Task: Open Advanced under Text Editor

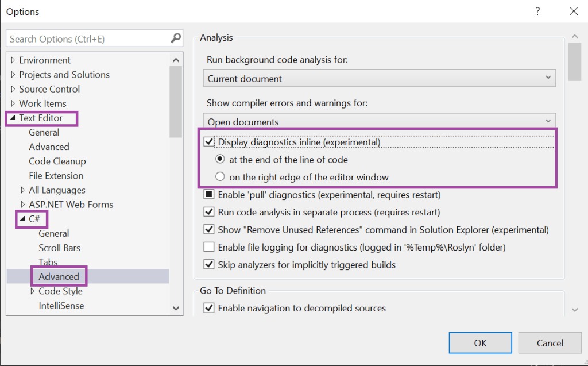Action: [x=49, y=147]
